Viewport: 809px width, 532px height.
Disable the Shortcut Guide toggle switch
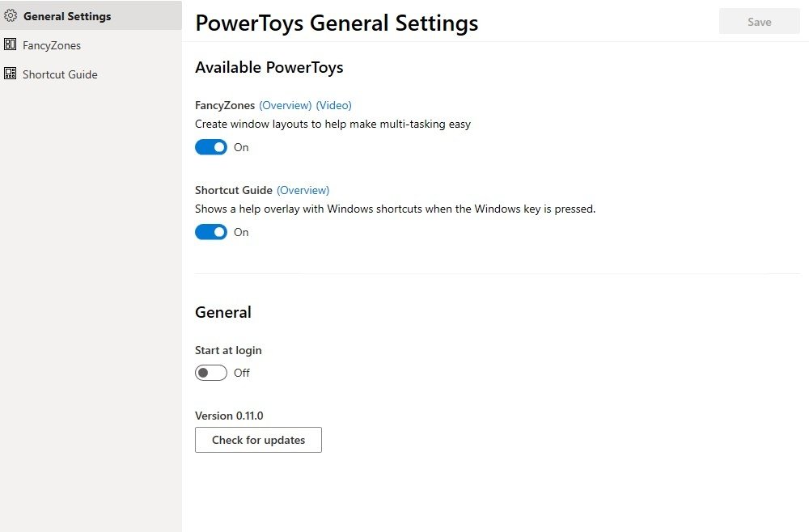pyautogui.click(x=211, y=232)
